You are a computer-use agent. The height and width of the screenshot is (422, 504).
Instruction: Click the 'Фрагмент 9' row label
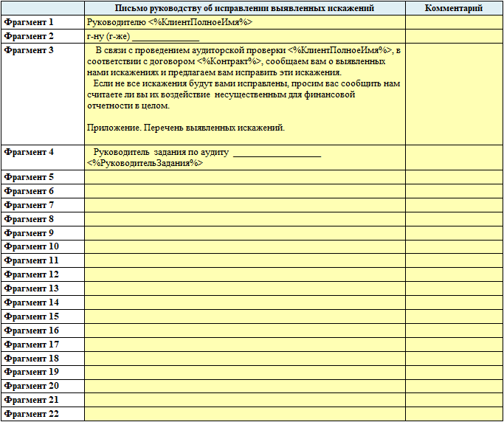pyautogui.click(x=43, y=233)
